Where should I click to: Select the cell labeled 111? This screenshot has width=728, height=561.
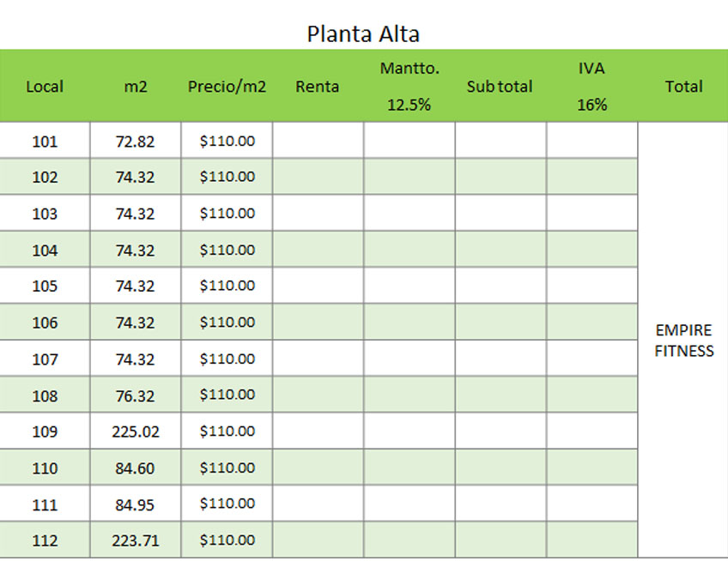pyautogui.click(x=45, y=504)
